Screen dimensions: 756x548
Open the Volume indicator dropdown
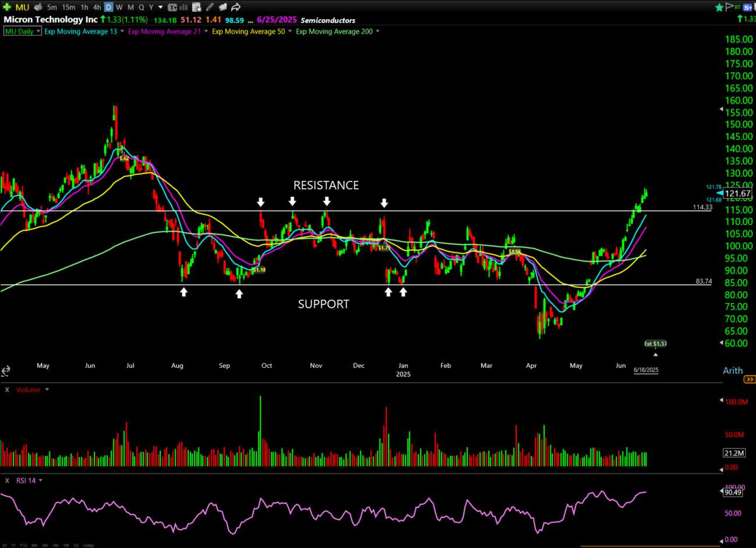47,390
